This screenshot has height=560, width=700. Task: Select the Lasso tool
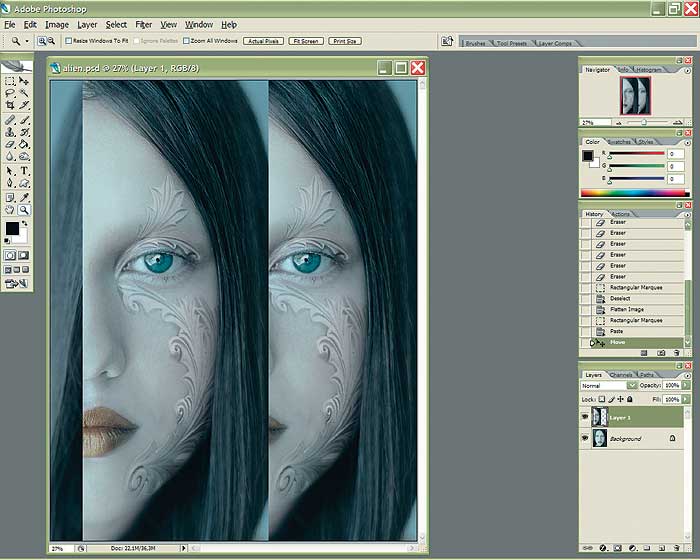(x=10, y=93)
